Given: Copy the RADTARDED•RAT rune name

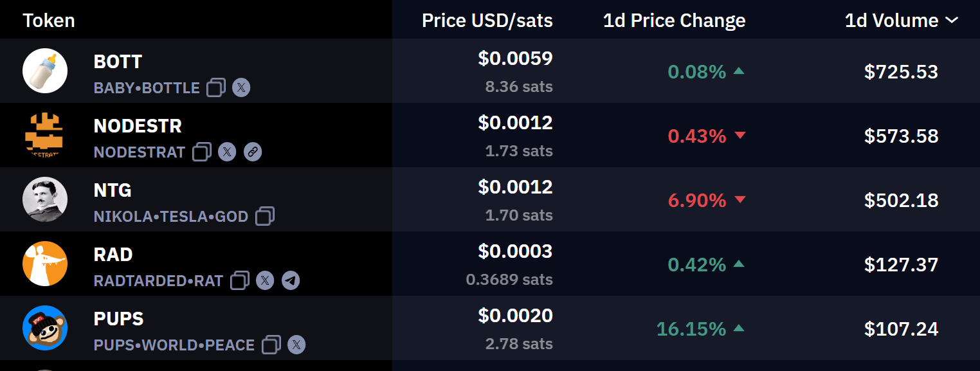Looking at the screenshot, I should click(240, 280).
